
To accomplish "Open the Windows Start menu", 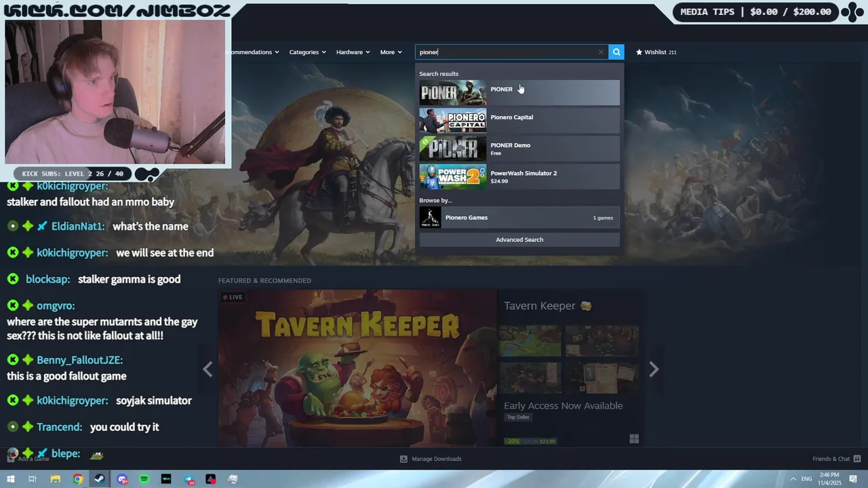I will point(10,479).
